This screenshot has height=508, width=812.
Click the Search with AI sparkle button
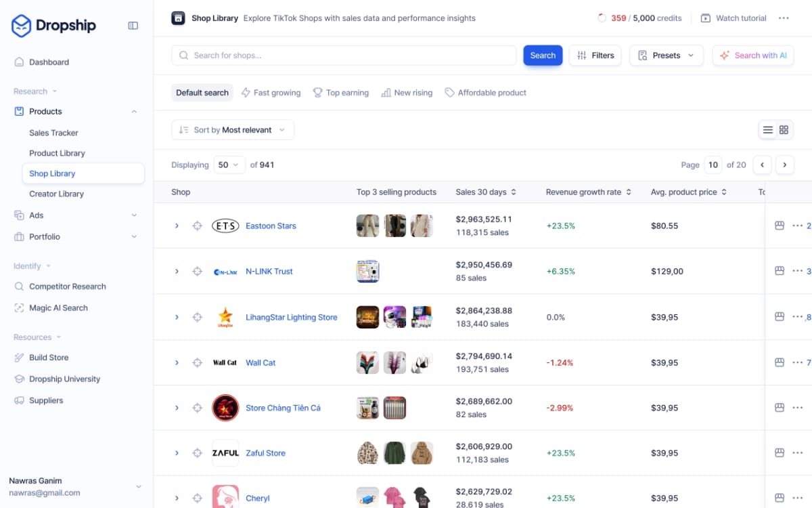752,56
